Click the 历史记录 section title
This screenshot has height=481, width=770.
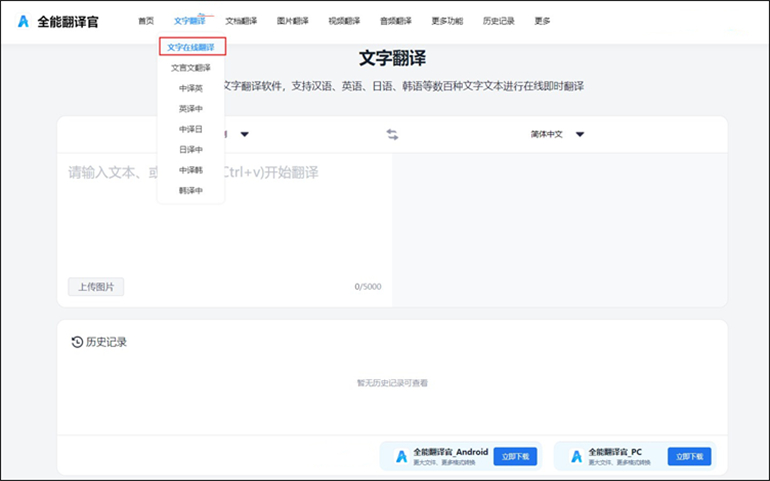click(106, 342)
